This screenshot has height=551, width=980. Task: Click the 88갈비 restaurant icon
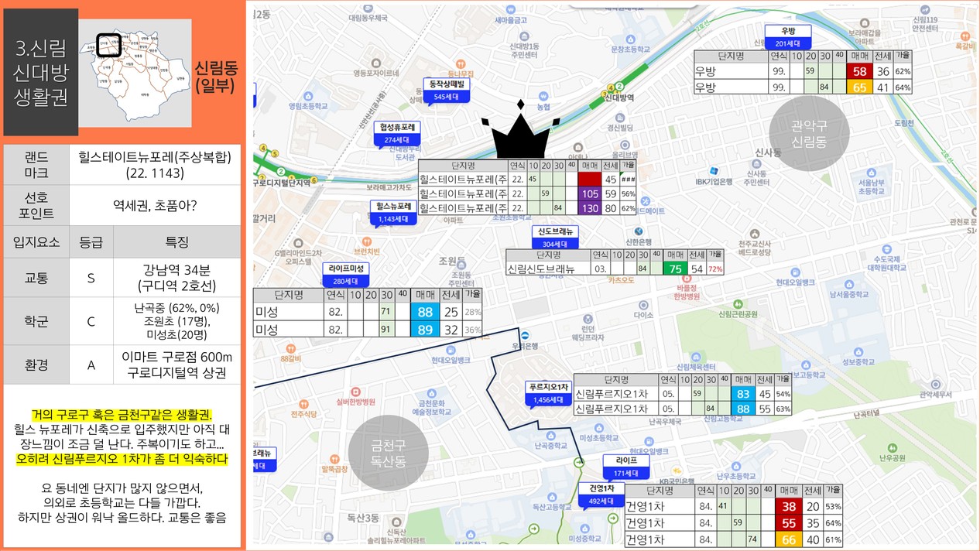pyautogui.click(x=290, y=350)
